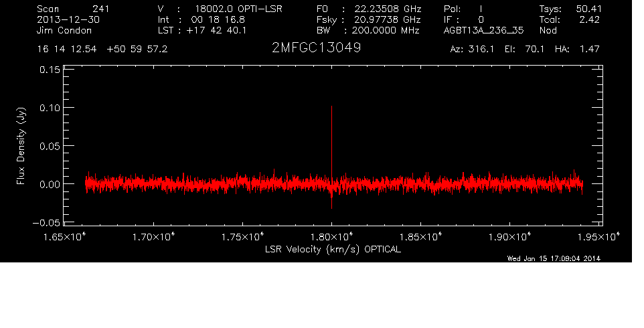Click the LSR Velocity (km/s) OPTICAL label

coord(333,250)
